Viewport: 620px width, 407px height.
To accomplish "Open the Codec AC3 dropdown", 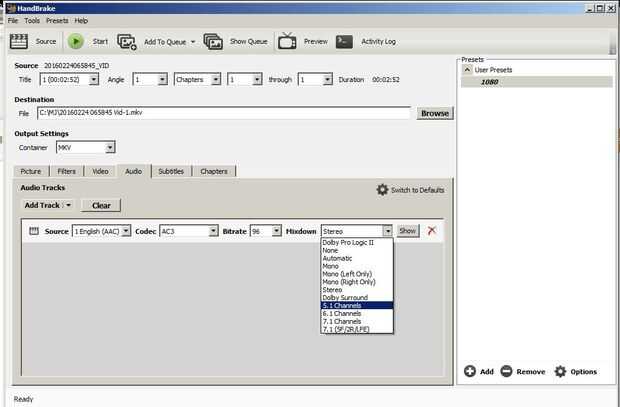I will [x=213, y=231].
